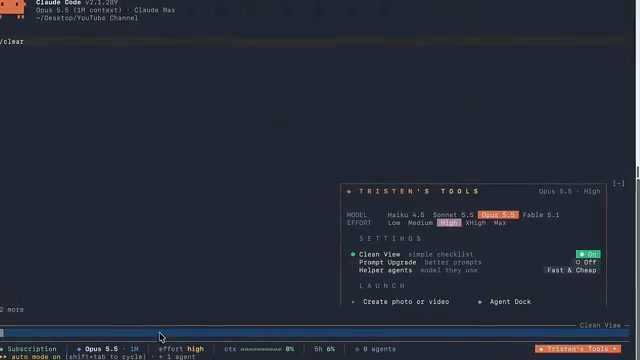Toggle the Clean View On switch

tap(588, 254)
